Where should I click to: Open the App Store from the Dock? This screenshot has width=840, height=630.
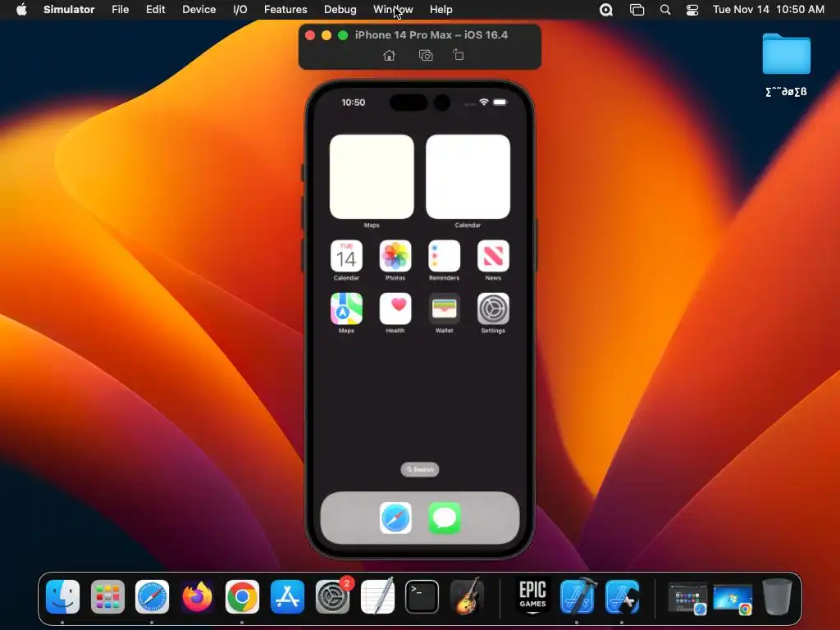pos(287,596)
